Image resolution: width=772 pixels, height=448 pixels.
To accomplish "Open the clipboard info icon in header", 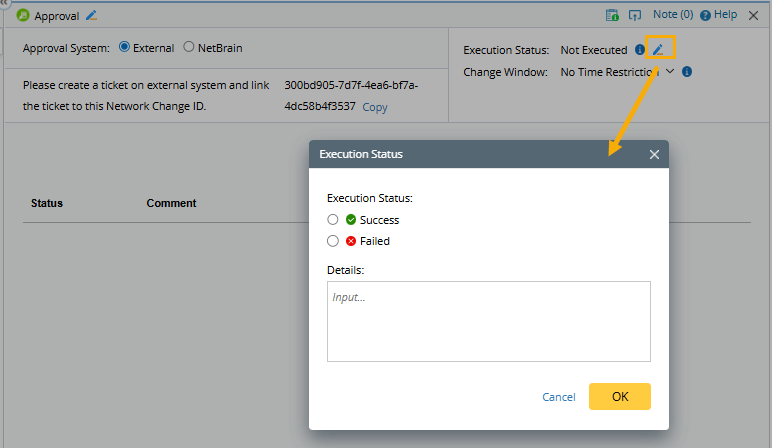I will click(x=612, y=15).
